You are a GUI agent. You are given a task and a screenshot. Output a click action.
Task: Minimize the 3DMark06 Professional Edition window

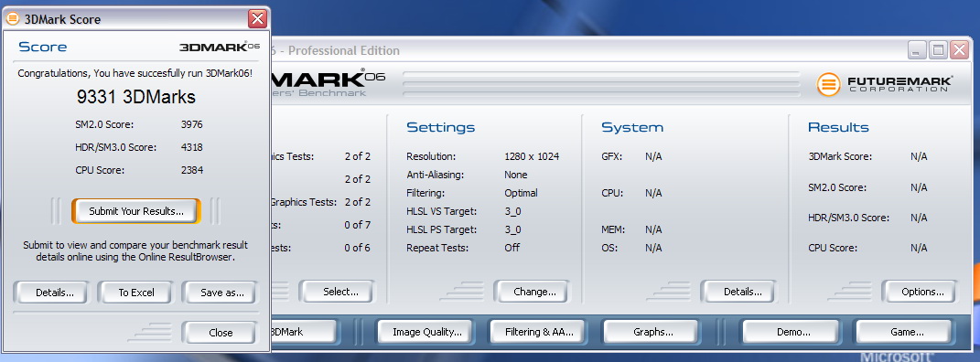pos(918,50)
